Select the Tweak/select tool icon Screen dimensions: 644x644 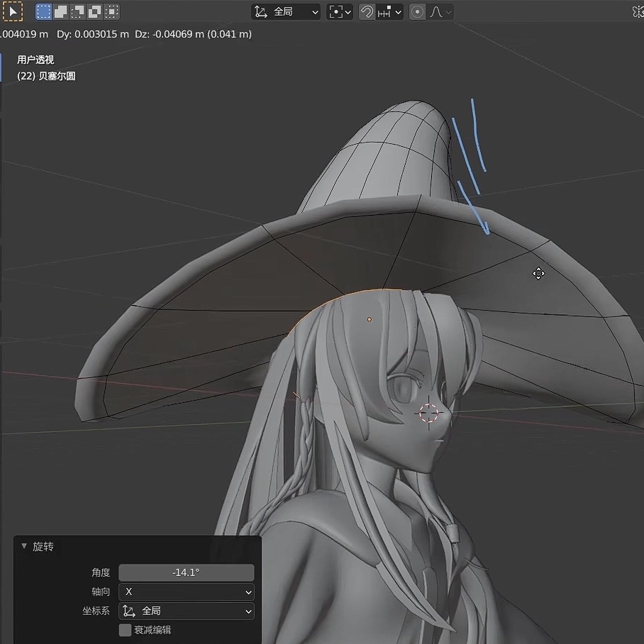click(x=13, y=11)
